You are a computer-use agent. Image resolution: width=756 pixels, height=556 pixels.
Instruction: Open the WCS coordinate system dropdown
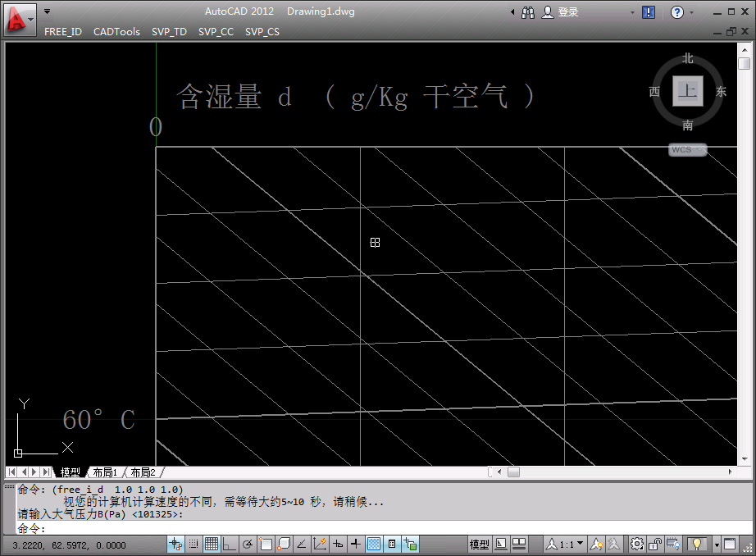(x=688, y=150)
